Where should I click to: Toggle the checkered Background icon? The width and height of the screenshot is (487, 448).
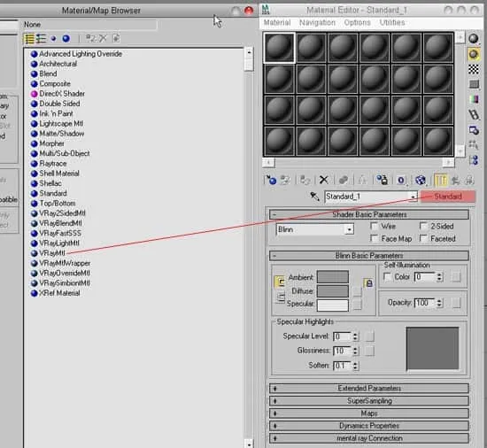pos(474,69)
